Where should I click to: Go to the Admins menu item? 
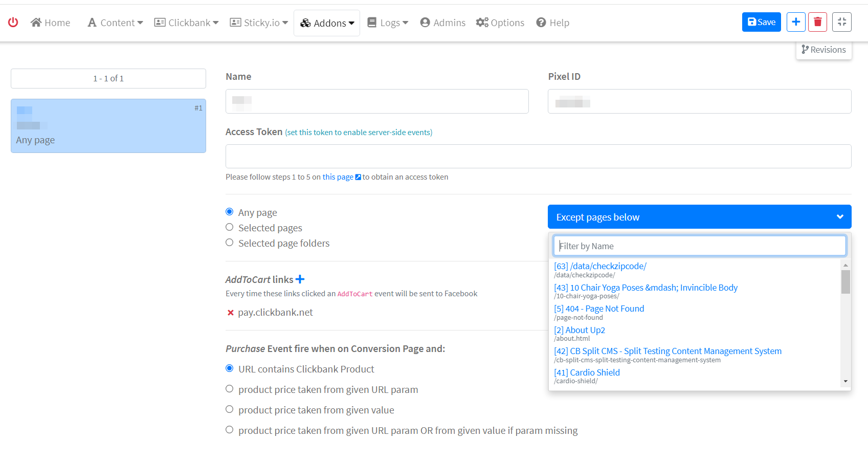coord(443,23)
